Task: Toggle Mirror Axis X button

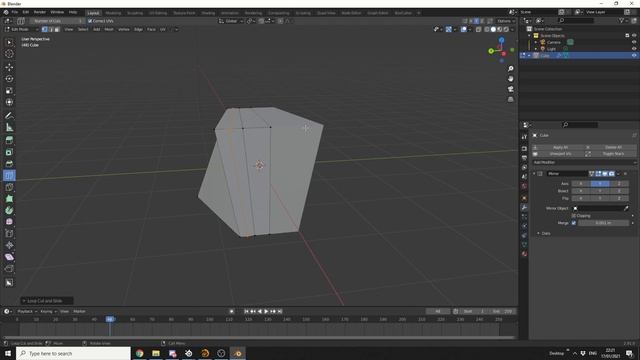Action: pyautogui.click(x=581, y=184)
